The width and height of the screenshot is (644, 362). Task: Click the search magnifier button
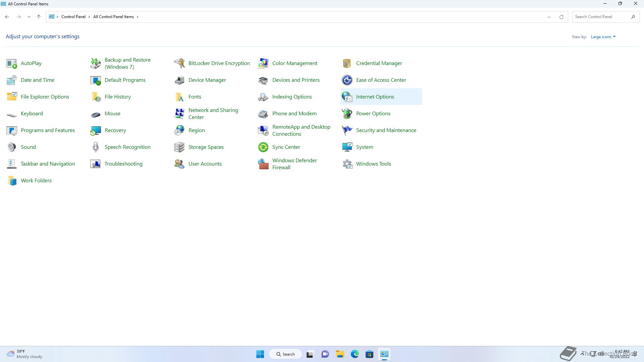click(x=633, y=17)
